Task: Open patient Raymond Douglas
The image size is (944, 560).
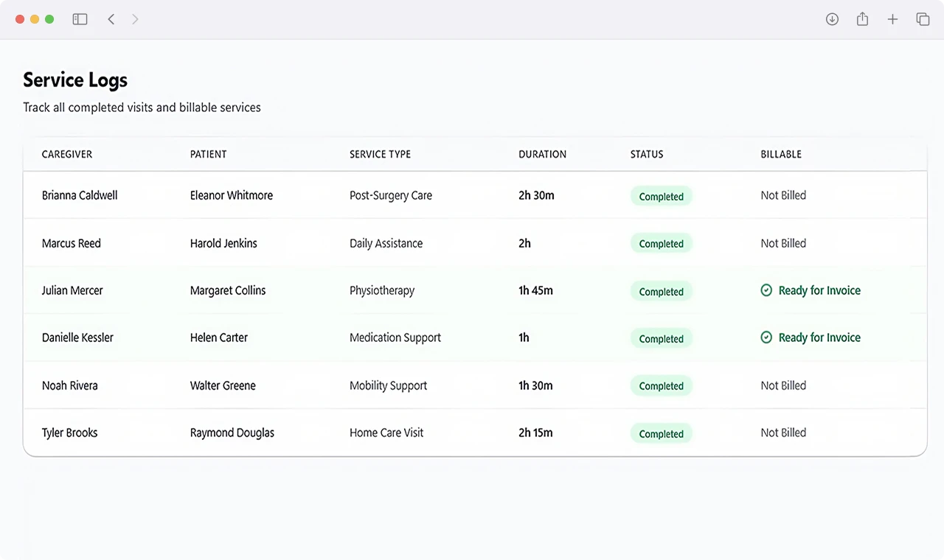Action: point(232,433)
